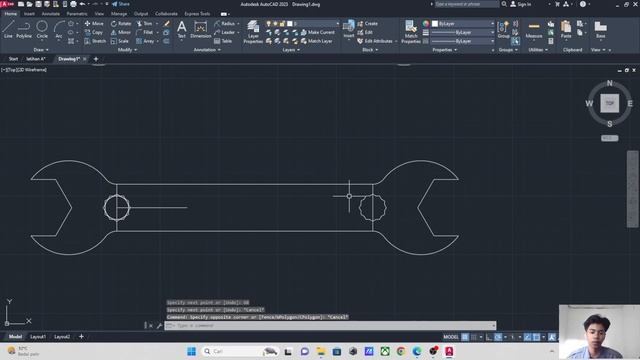This screenshot has height=360, width=640.
Task: Open the Manage ribbon tab
Action: [x=119, y=13]
